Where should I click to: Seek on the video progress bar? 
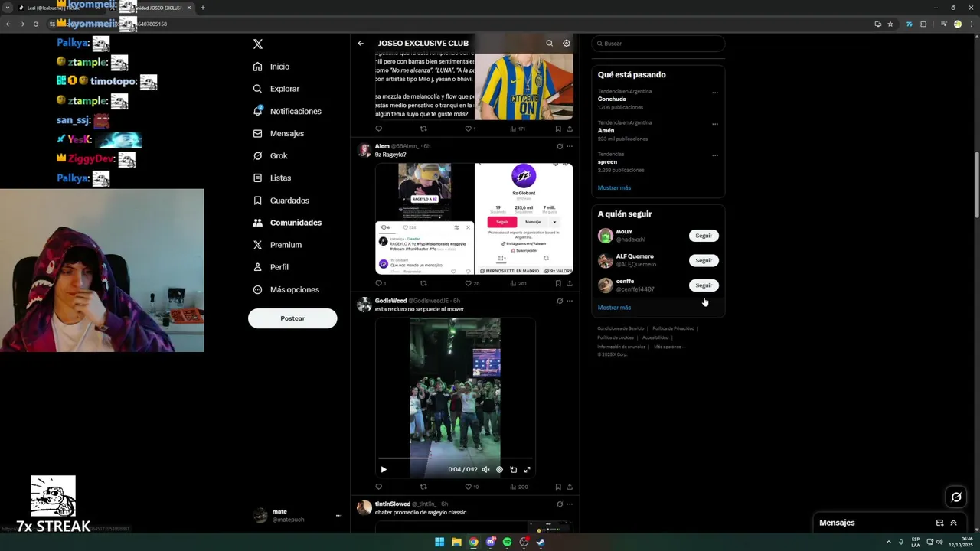point(455,458)
